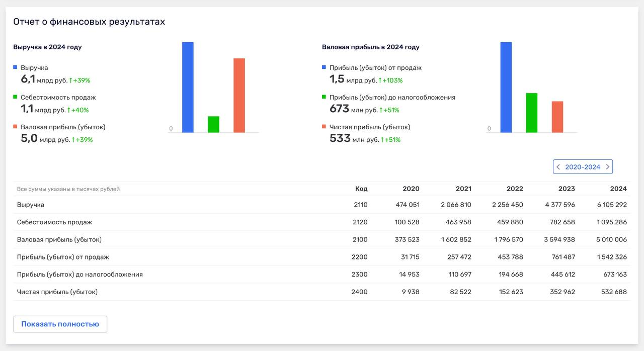The height and width of the screenshot is (351, 644).
Task: Open the 2020-2024 period selector
Action: click(x=583, y=167)
